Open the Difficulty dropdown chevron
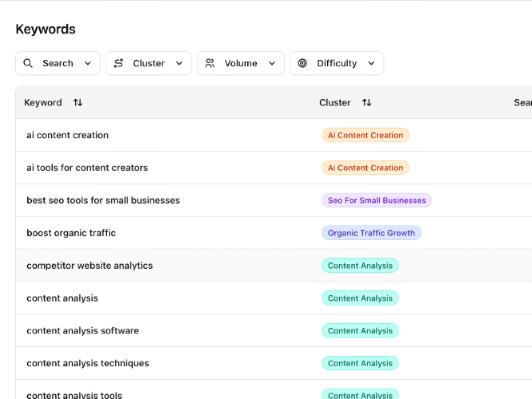This screenshot has height=399, width=532. pos(371,63)
